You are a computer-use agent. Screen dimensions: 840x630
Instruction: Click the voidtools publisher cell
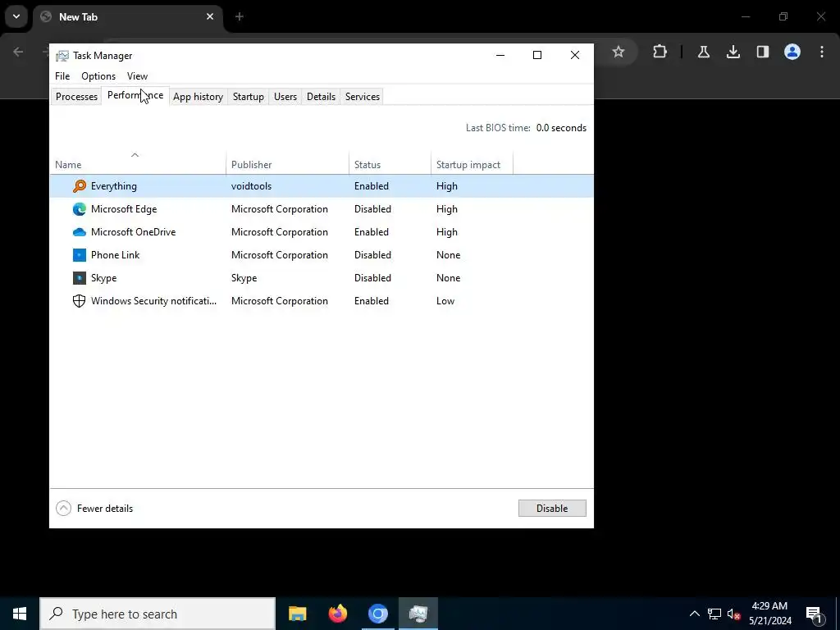tap(251, 186)
